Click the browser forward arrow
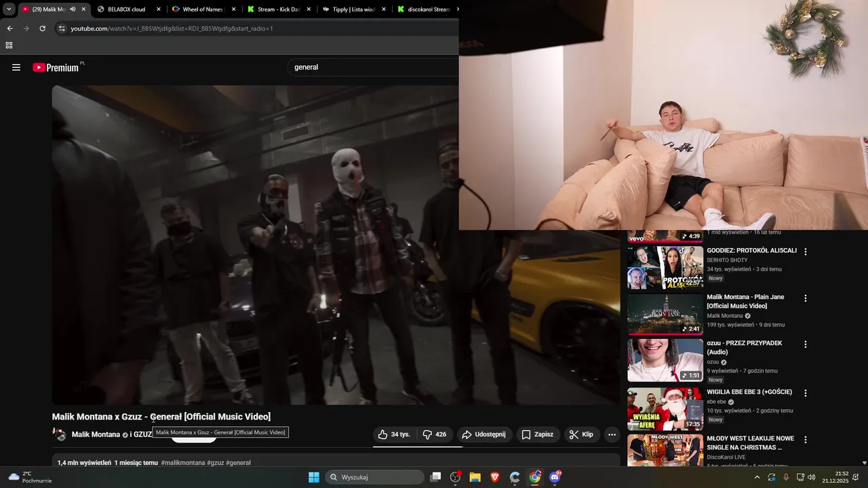This screenshot has height=488, width=868. coord(26,28)
